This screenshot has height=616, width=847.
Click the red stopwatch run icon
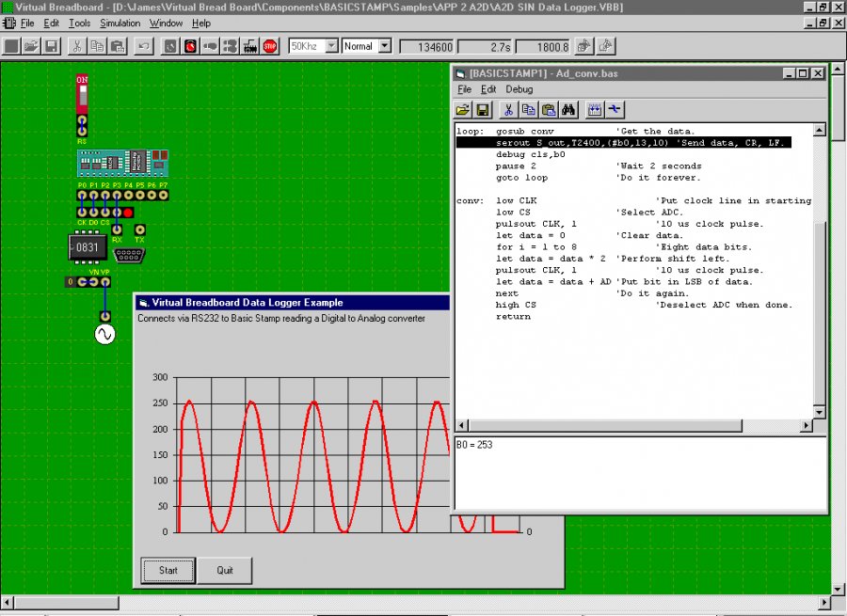pos(190,46)
